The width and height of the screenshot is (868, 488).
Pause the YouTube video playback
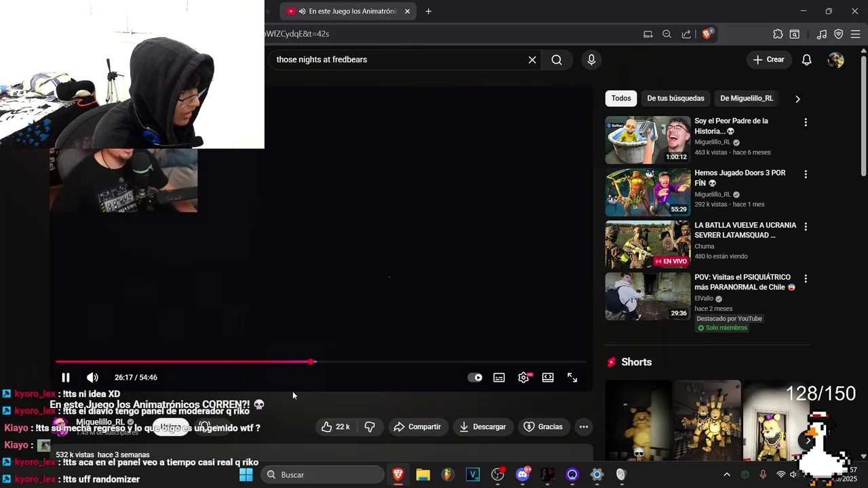click(66, 378)
